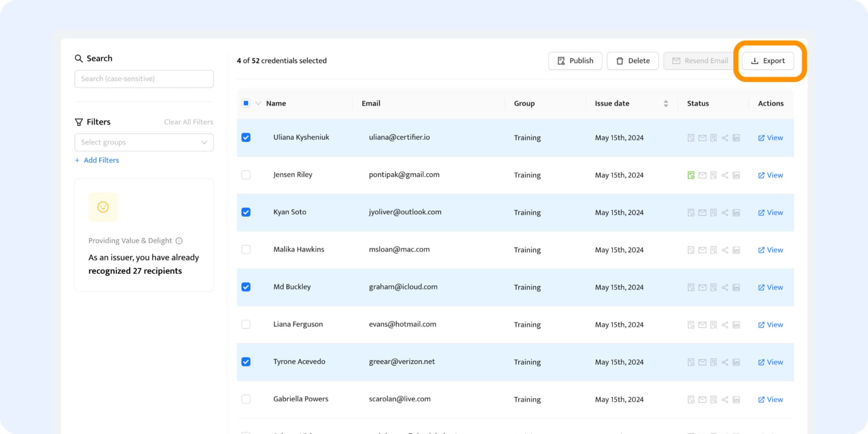Focus the case-sensitive search input field
This screenshot has height=434, width=868.
[x=144, y=79]
